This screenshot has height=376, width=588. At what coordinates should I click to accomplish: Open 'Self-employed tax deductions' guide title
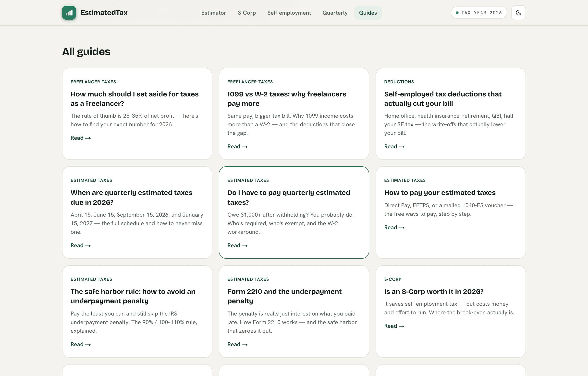443,99
